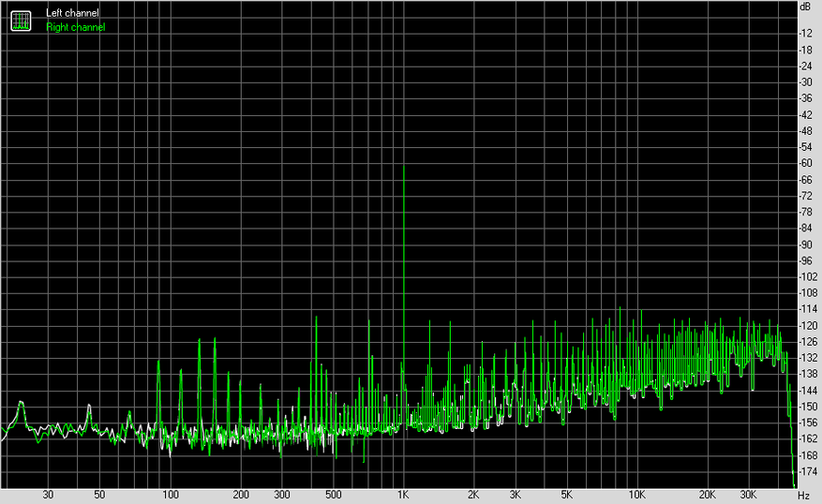Image resolution: width=822 pixels, height=504 pixels.
Task: Click the 200 Hz frequency axis label
Action: pos(241,495)
